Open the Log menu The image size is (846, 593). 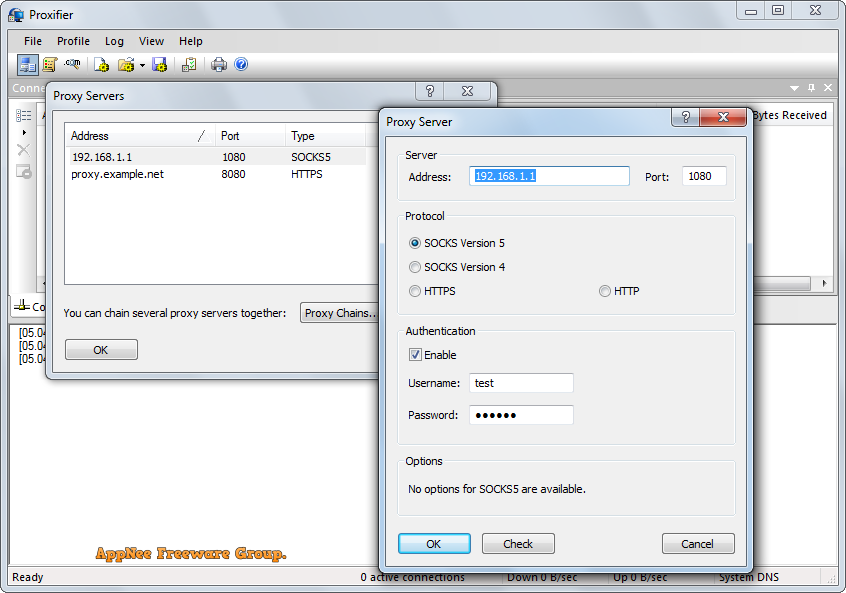(114, 41)
